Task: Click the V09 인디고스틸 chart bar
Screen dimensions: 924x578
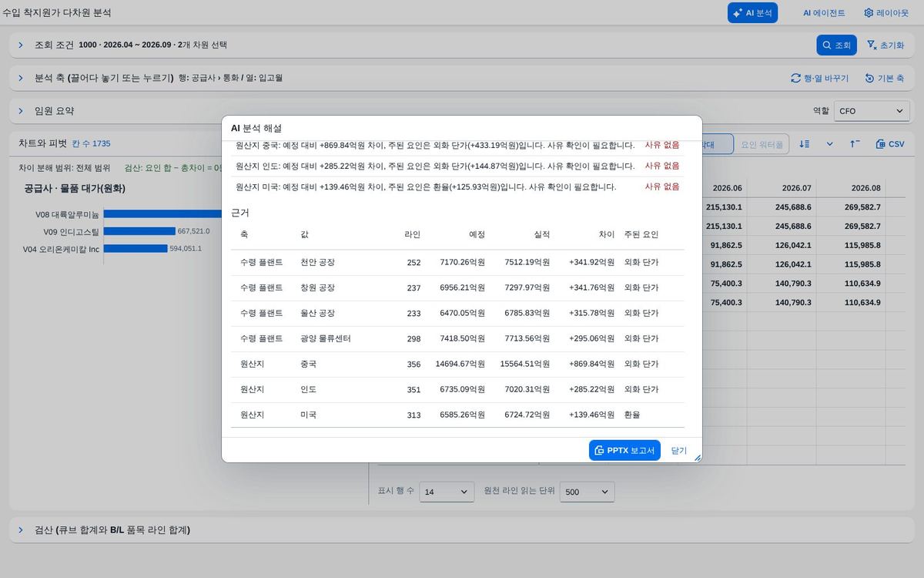Action: tap(139, 231)
